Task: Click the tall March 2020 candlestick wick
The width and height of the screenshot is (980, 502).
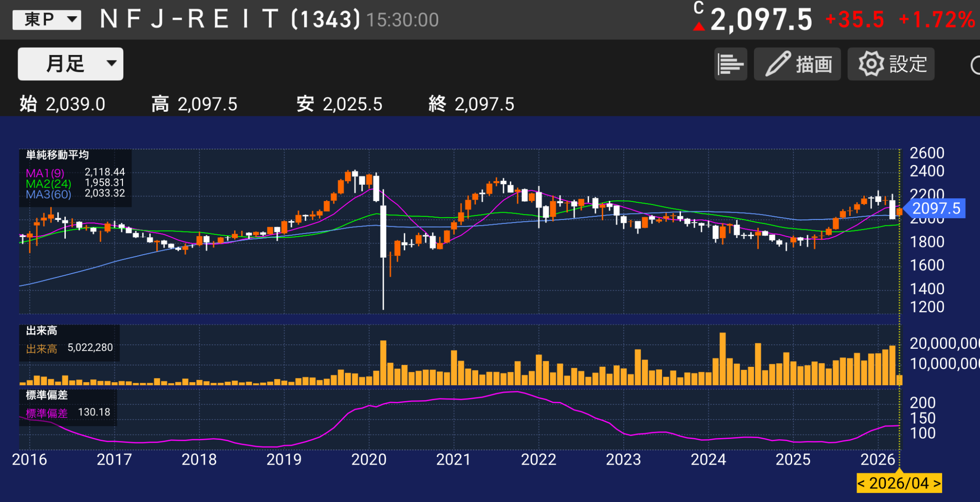Action: [383, 284]
